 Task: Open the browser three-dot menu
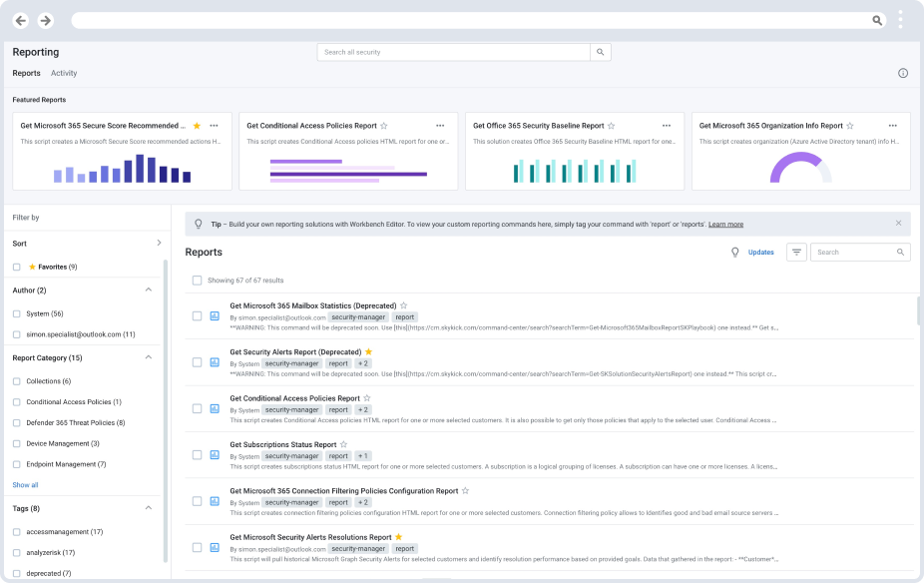click(900, 19)
